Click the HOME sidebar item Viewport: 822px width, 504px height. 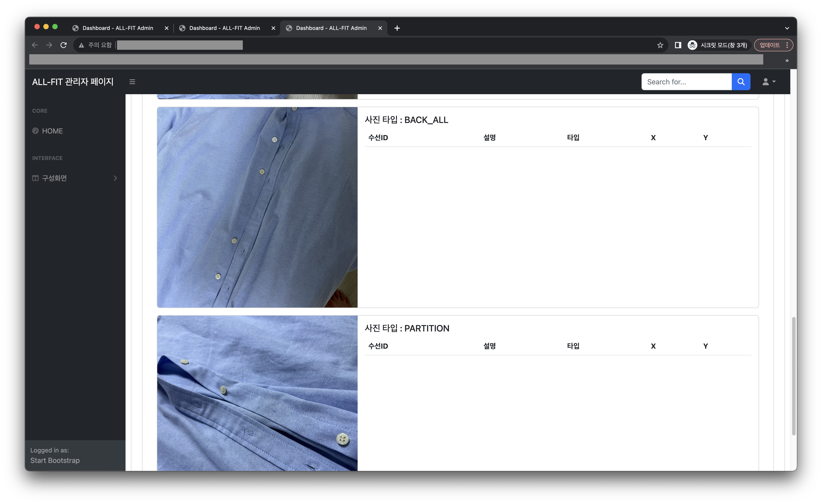click(52, 131)
